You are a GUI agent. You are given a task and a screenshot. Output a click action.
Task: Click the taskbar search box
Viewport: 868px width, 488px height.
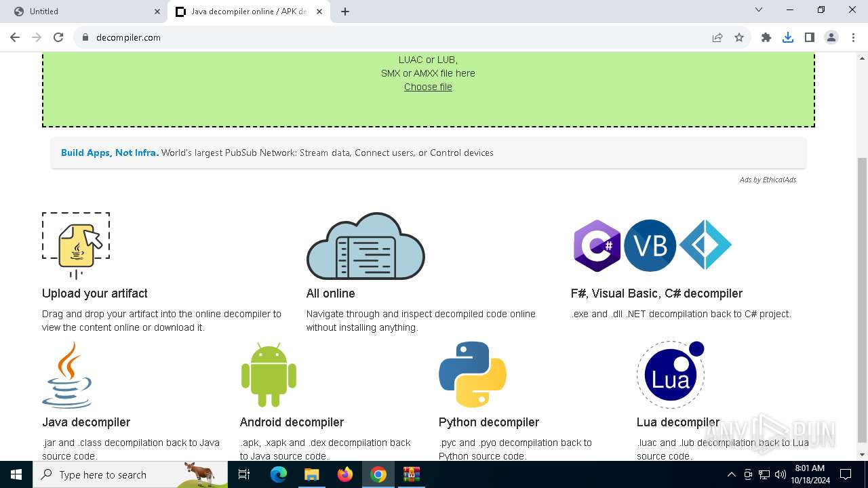coord(130,474)
